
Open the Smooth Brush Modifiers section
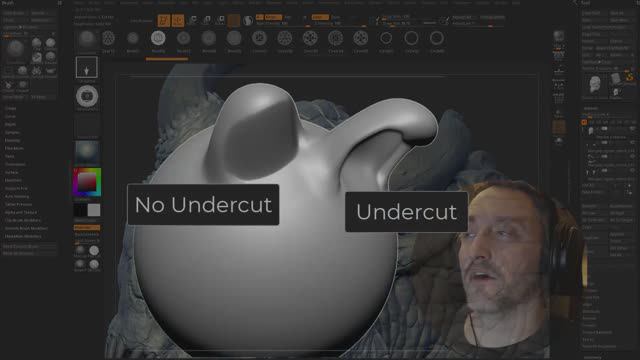[26, 229]
